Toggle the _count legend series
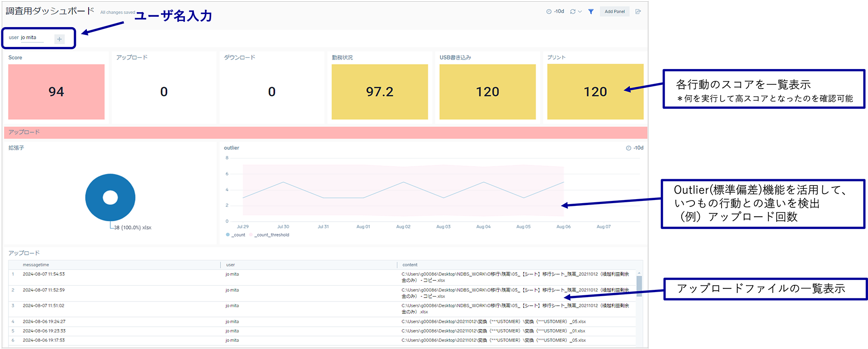Viewport: 868px width, 349px height. (236, 235)
